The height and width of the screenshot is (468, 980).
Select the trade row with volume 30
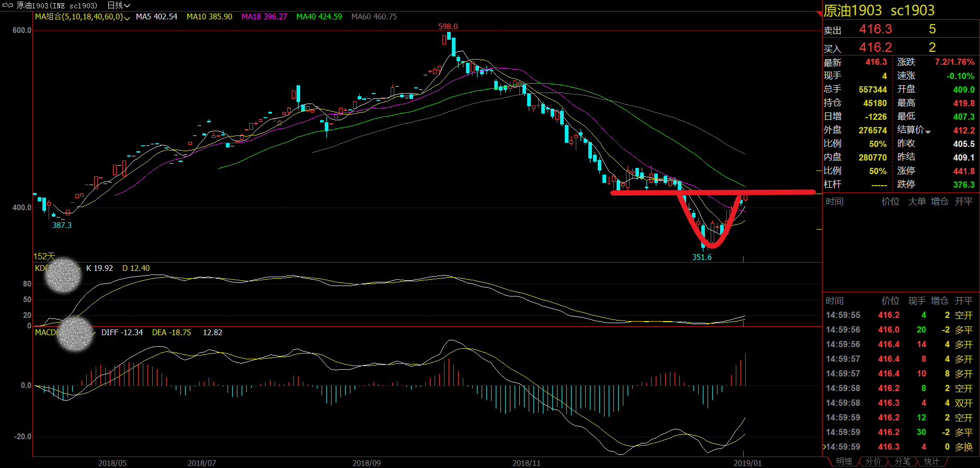899,432
